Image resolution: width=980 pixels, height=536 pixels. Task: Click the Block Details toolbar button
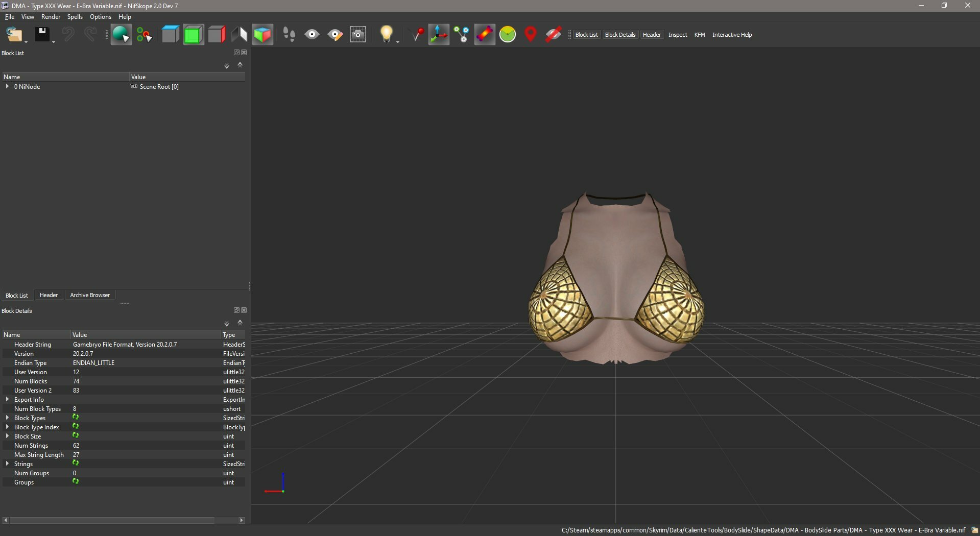pos(620,35)
